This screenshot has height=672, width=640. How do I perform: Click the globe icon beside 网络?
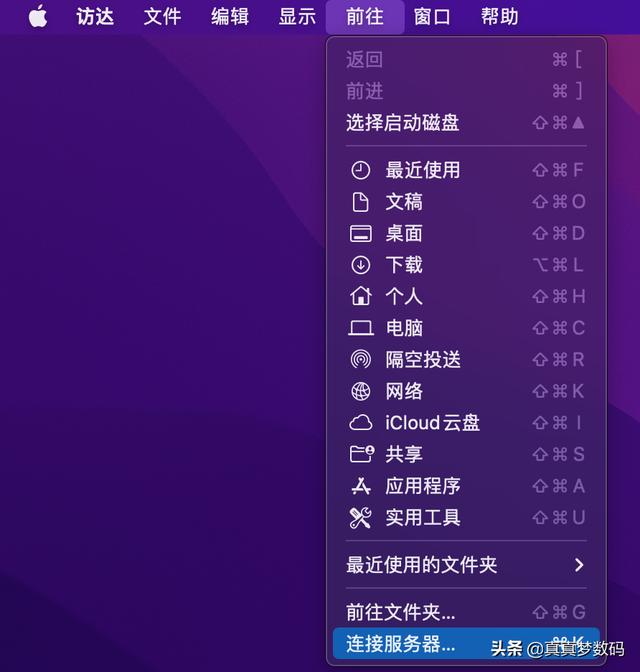(361, 391)
